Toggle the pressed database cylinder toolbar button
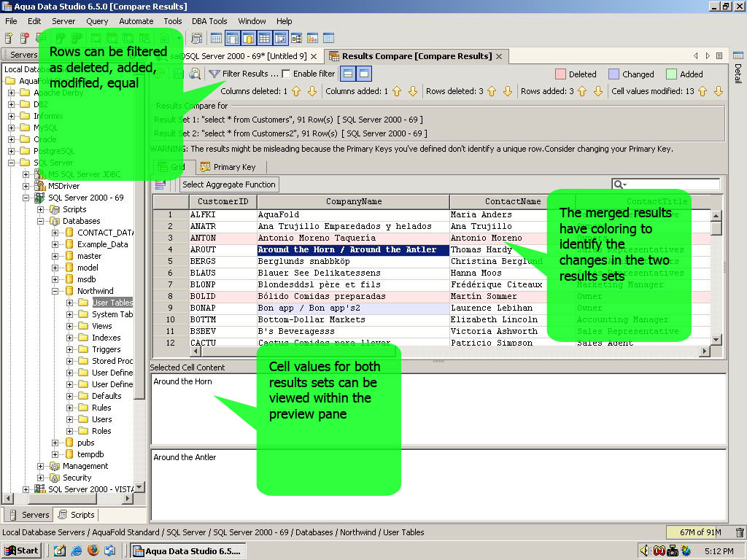This screenshot has width=747, height=560. [x=248, y=38]
